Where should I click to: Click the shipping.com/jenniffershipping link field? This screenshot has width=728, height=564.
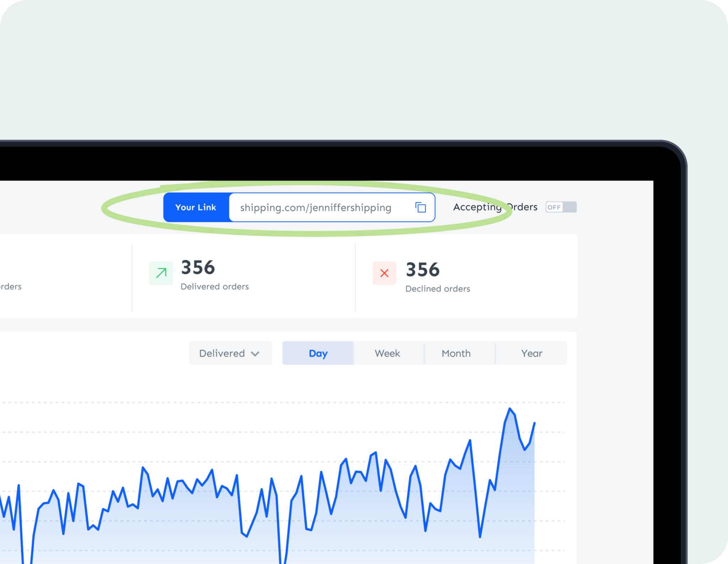(315, 208)
